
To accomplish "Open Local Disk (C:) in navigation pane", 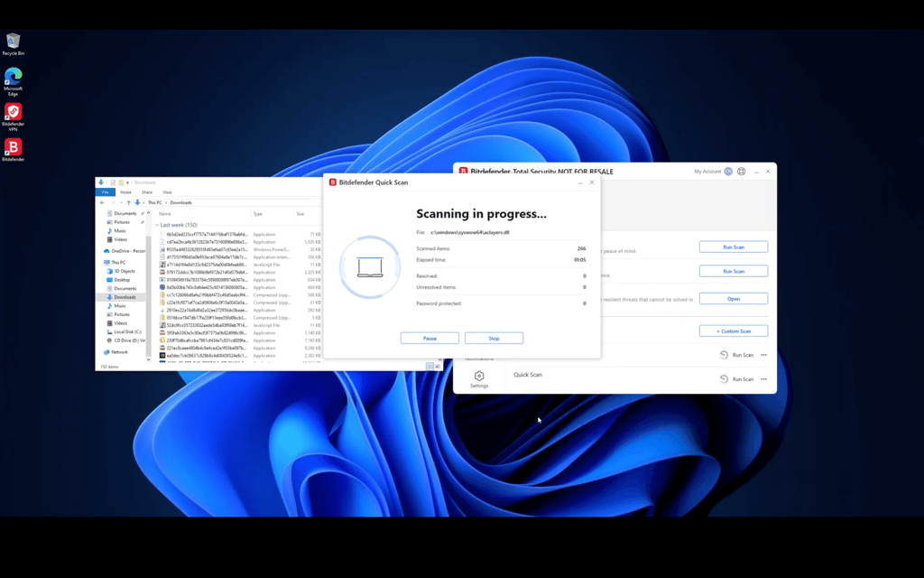I will coord(125,331).
